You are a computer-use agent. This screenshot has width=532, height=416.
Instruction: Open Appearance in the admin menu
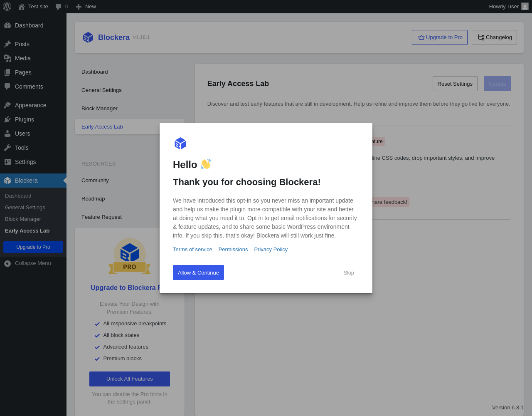pos(33,105)
